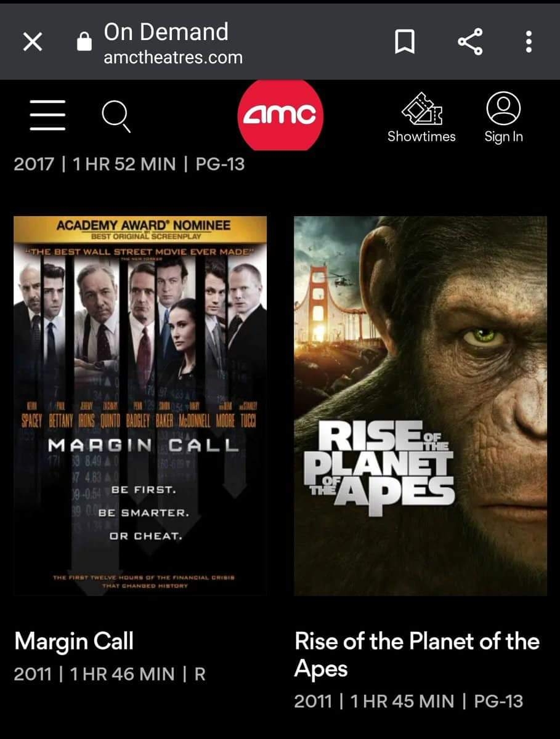
Task: View site security via the lock icon
Action: 83,42
